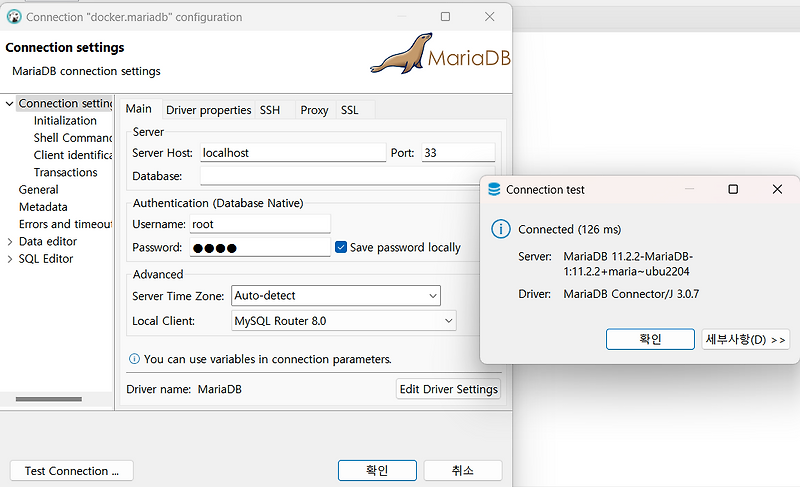Viewport: 800px width, 487px height.
Task: Click the tree panel horizontal scrollbar
Action: coord(48,399)
